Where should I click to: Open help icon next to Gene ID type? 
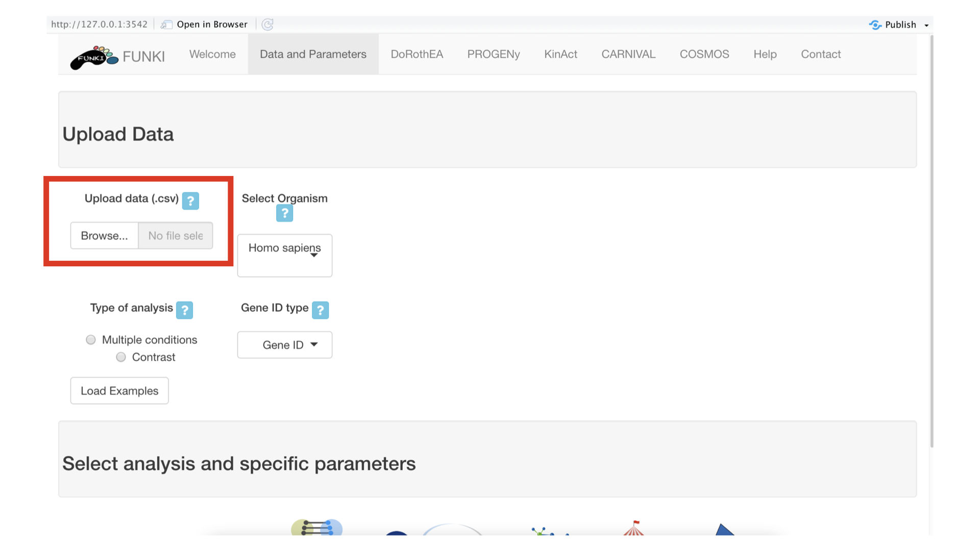pyautogui.click(x=320, y=310)
